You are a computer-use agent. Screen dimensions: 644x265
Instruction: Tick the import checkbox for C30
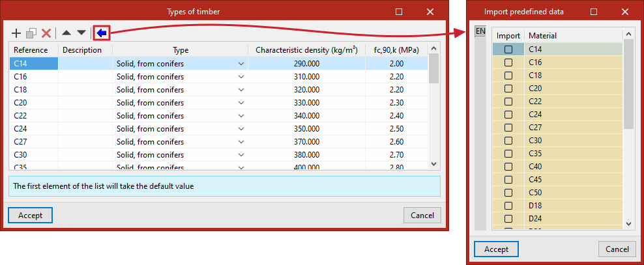click(508, 140)
